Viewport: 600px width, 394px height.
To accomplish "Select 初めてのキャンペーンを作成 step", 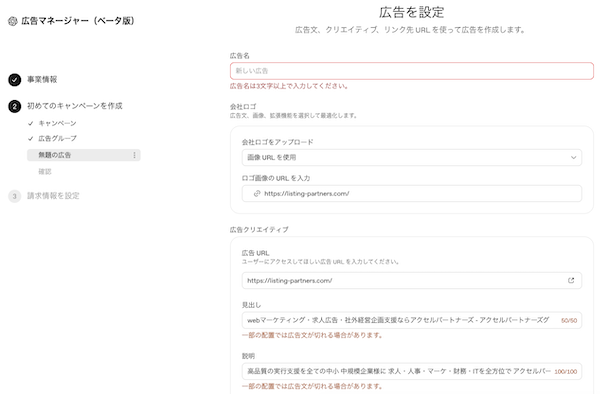I will coord(75,106).
